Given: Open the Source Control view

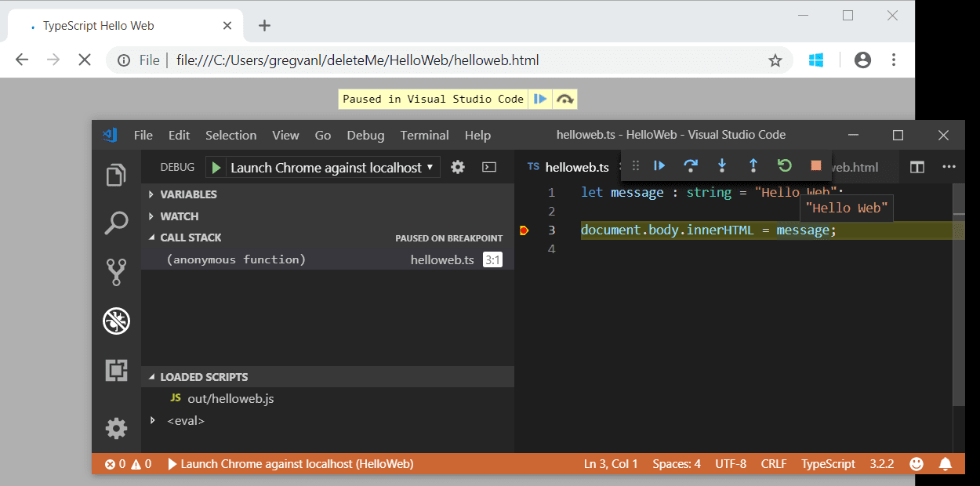Looking at the screenshot, I should (x=116, y=272).
